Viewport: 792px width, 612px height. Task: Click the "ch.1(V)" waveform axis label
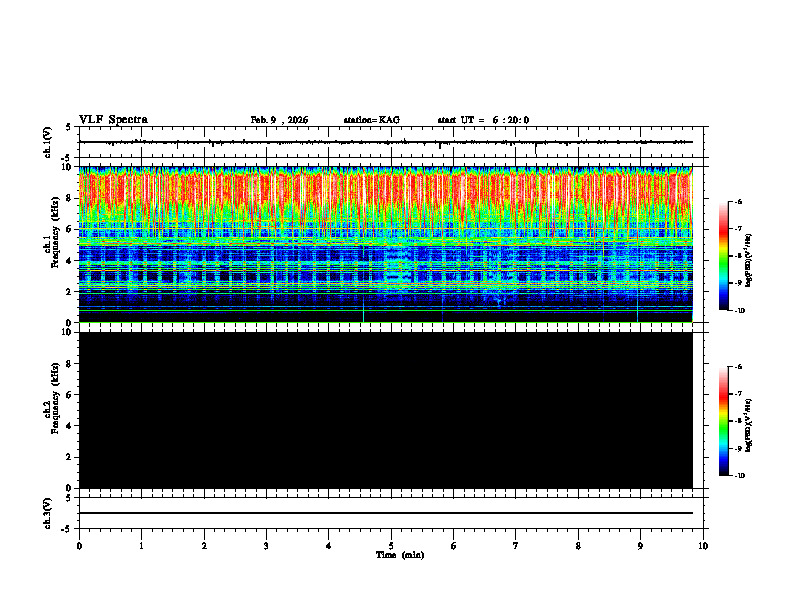47,142
